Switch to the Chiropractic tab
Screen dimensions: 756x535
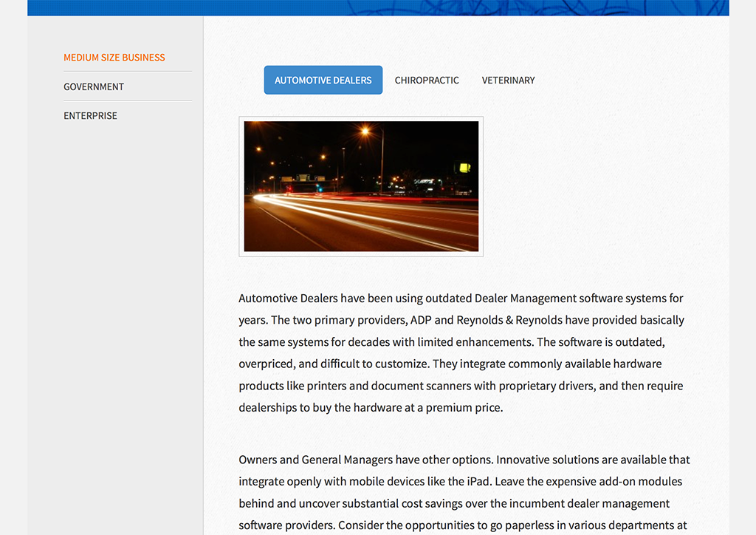427,80
